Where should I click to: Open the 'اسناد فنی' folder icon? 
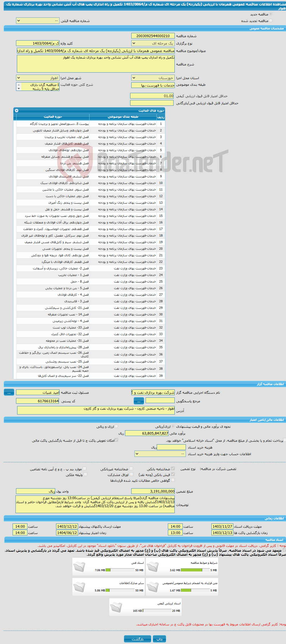pyautogui.click(x=79, y=567)
